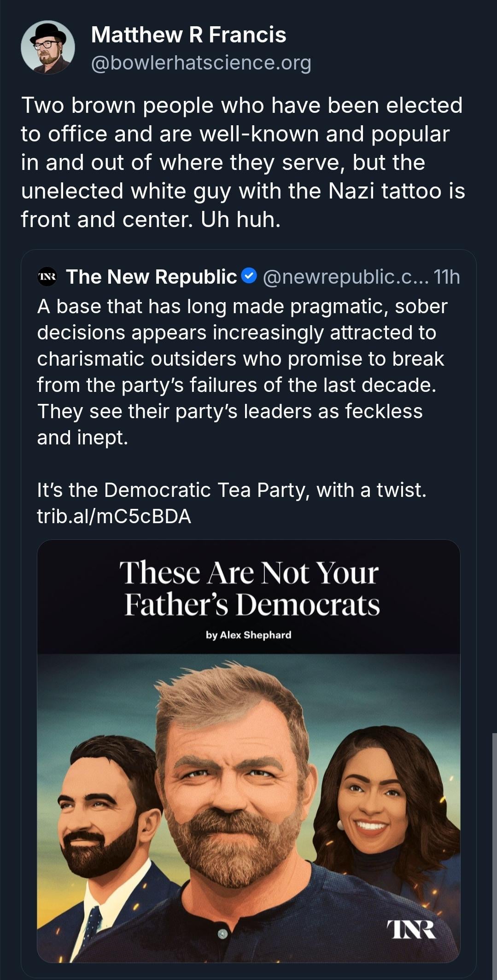Tap the line "It's the Democratic Tea Party, with a twist."

(232, 490)
